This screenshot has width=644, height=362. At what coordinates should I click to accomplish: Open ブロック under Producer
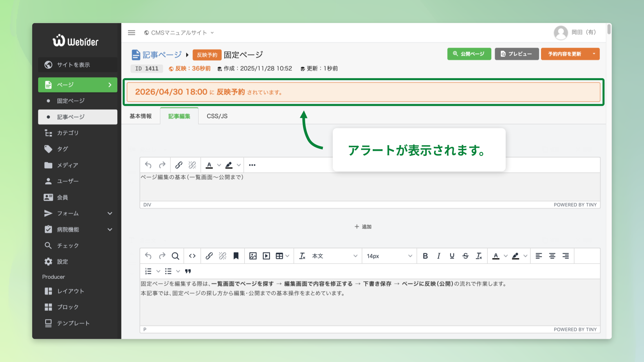(77, 307)
